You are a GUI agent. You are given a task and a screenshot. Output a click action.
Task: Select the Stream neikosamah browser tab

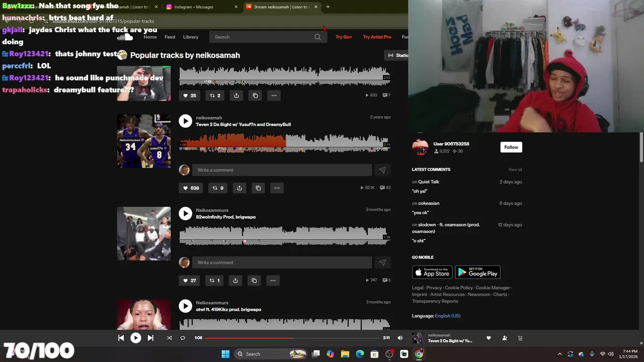click(x=281, y=7)
